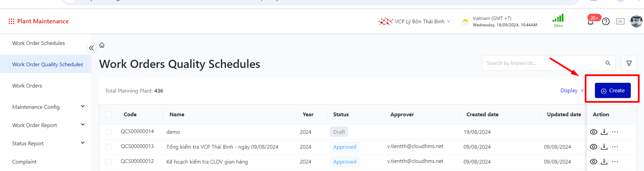Select the QCS00000014 row checkbox
The width and height of the screenshot is (644, 171).
pos(109,132)
